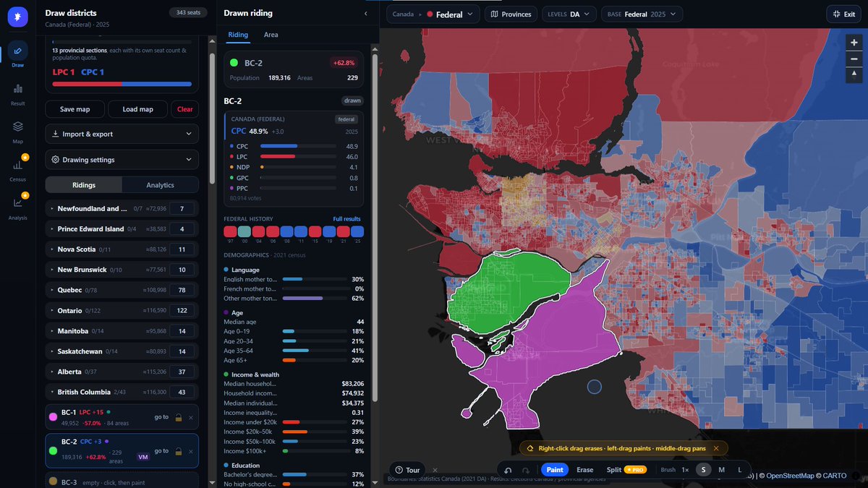
Task: Click the '00 federal history square
Action: [244, 231]
